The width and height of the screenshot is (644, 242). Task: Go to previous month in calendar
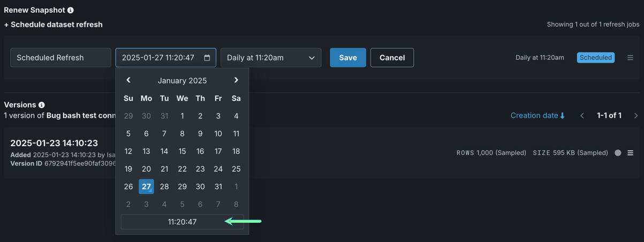(128, 80)
